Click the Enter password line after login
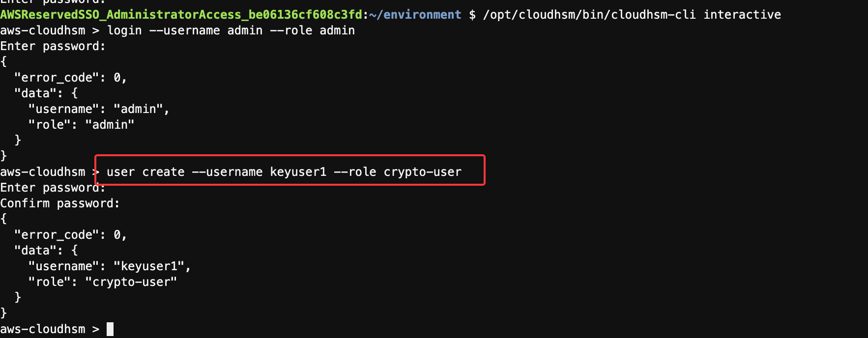868x338 pixels. tap(53, 46)
